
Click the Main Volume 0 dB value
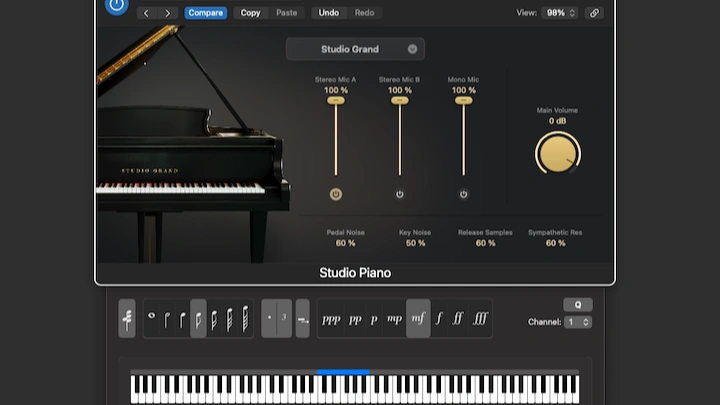pyautogui.click(x=557, y=121)
